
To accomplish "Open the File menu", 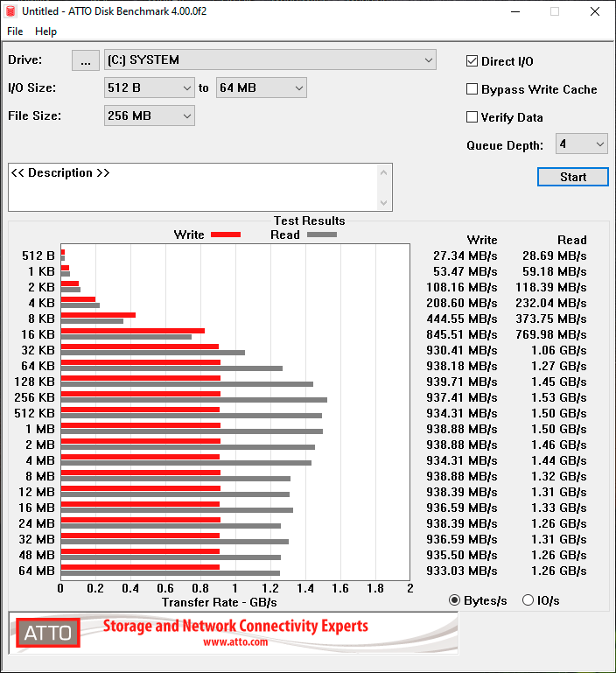I will [15, 32].
